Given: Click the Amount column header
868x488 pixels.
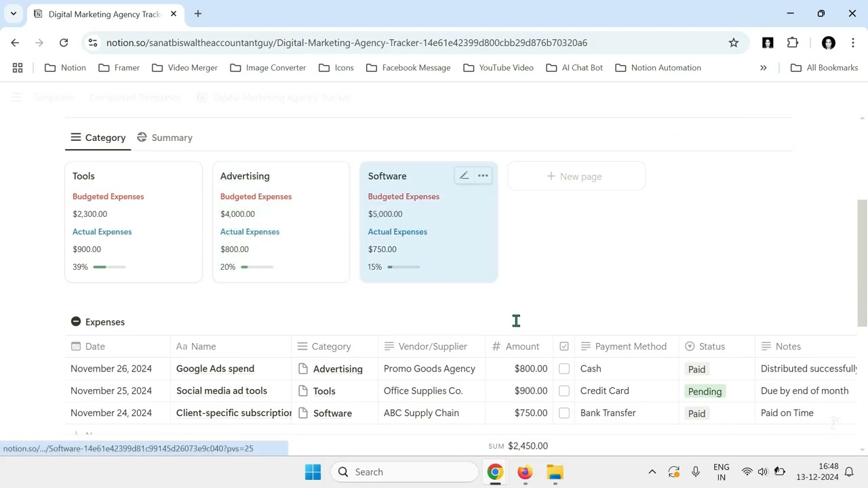Looking at the screenshot, I should pos(519,346).
